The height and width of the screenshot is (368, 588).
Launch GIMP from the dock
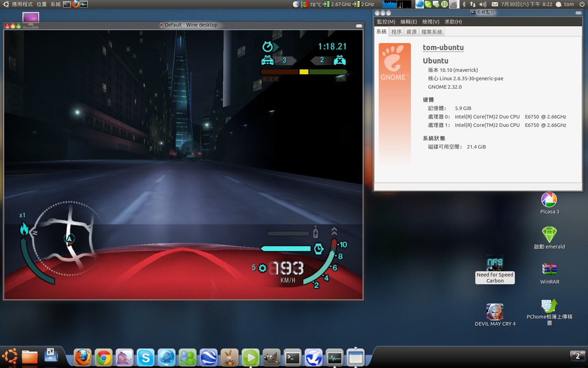click(272, 358)
